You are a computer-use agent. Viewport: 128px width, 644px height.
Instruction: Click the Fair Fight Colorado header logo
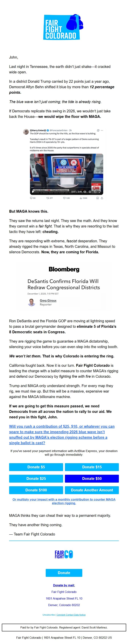click(x=64, y=27)
